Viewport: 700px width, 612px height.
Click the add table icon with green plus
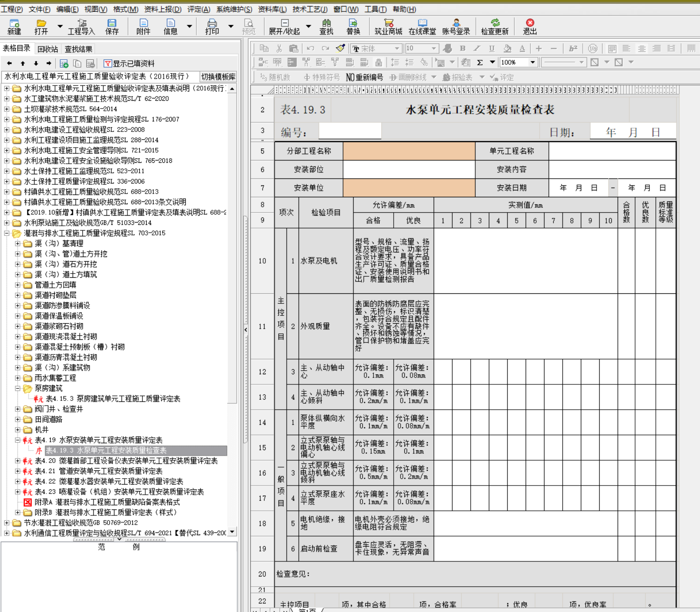(64, 63)
